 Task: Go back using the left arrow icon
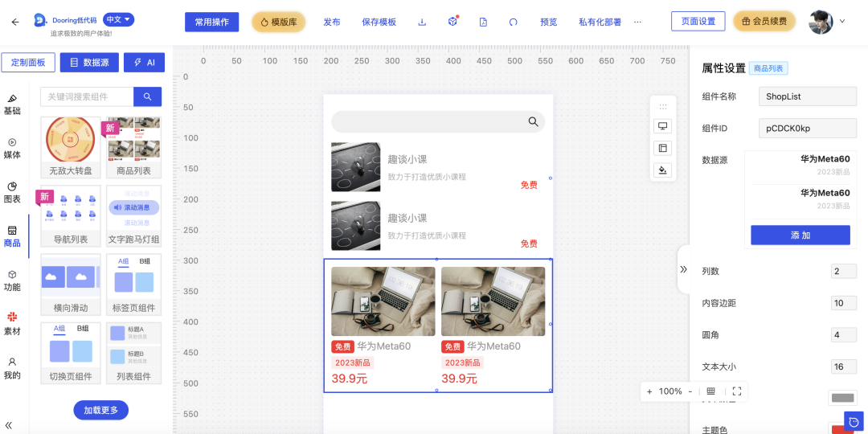(15, 23)
